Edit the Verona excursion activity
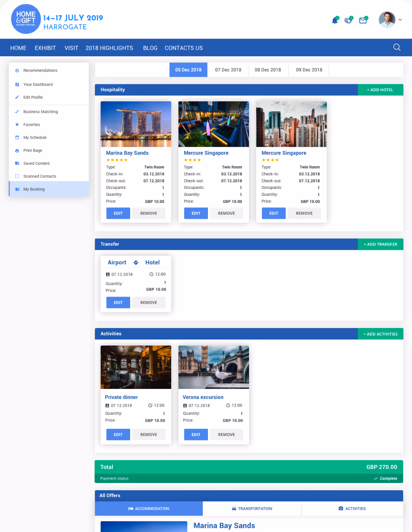412x532 pixels. [196, 435]
